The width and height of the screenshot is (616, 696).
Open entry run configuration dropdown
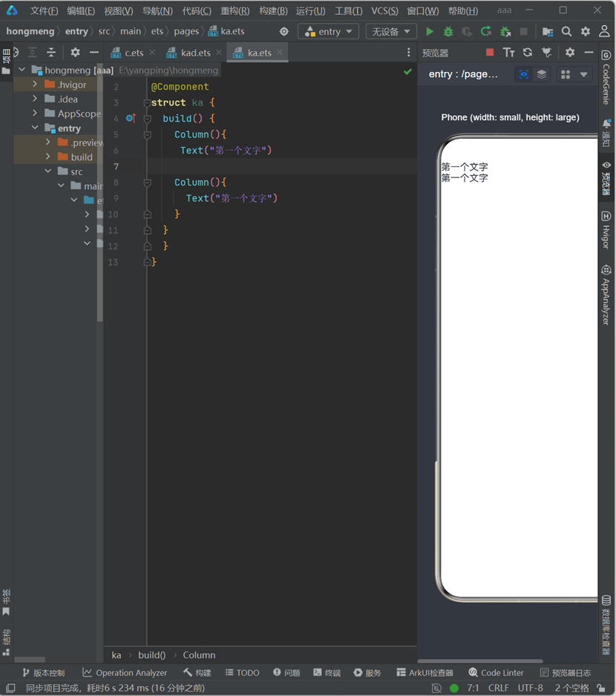(328, 31)
